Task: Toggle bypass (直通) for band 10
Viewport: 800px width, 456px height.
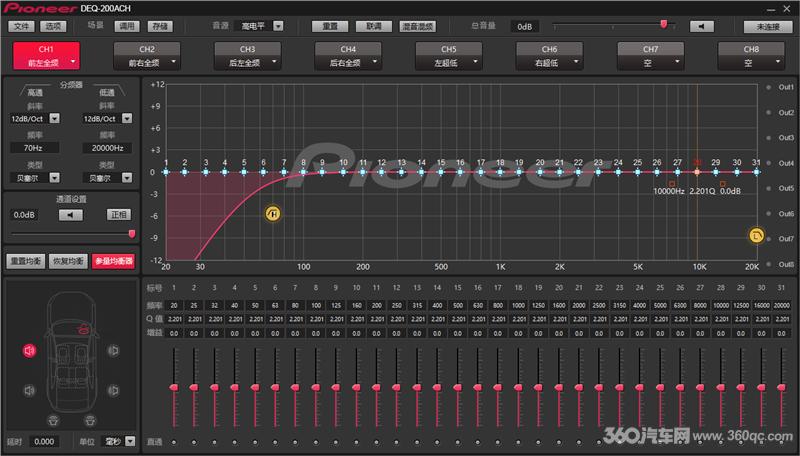Action: 356,442
